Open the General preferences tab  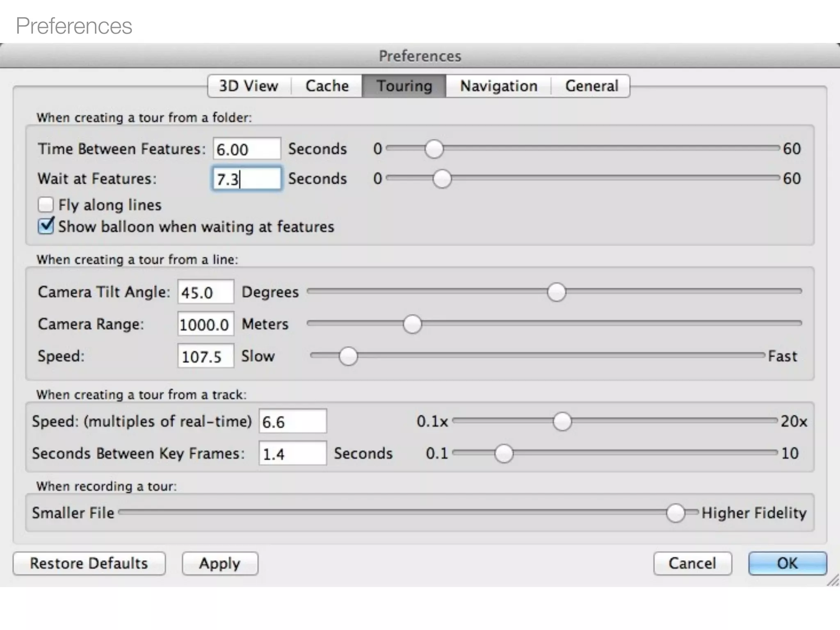(x=591, y=86)
